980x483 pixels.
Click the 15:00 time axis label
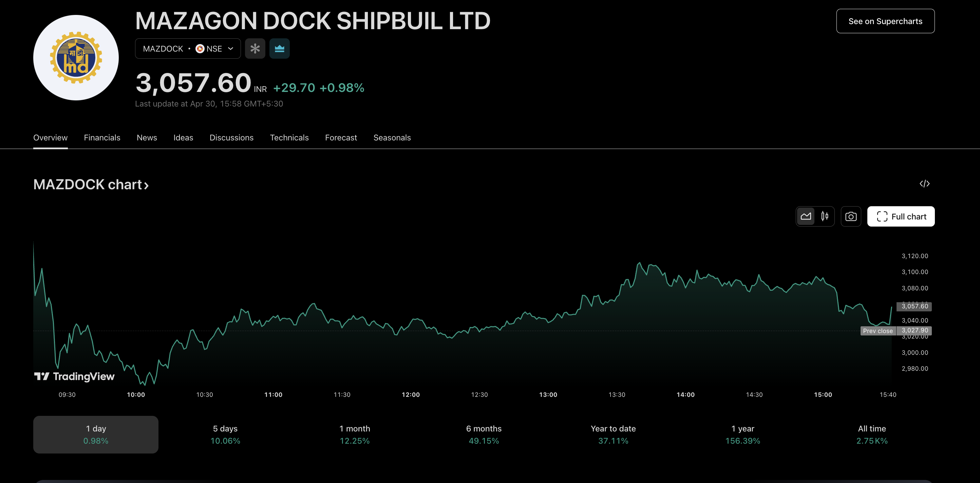pyautogui.click(x=823, y=395)
